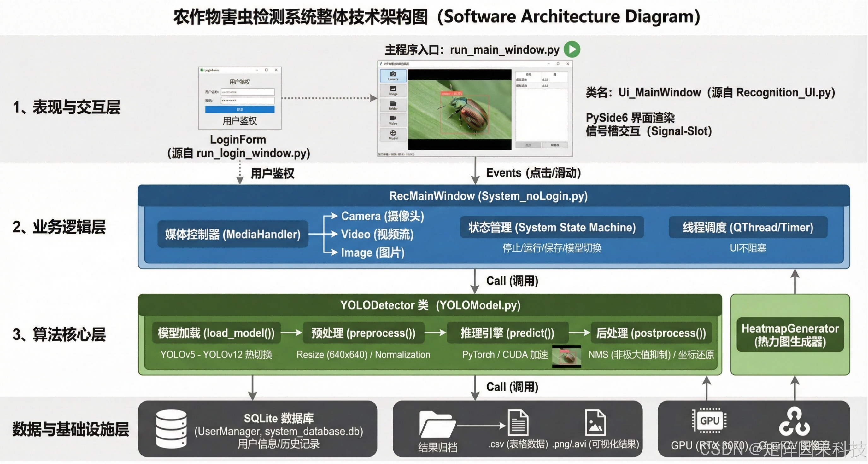The width and height of the screenshot is (868, 464).
Task: Click the 数据与基础设施层 layer label
Action: pyautogui.click(x=71, y=429)
